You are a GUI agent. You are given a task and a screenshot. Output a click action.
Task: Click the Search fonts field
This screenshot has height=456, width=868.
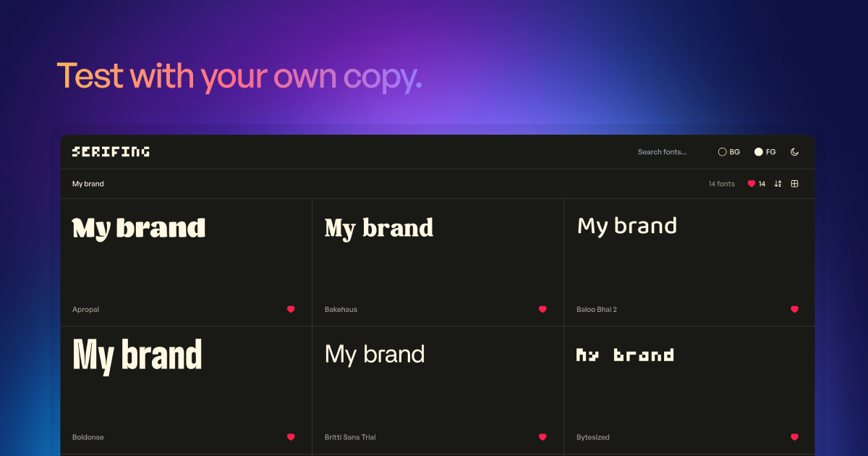[662, 151]
